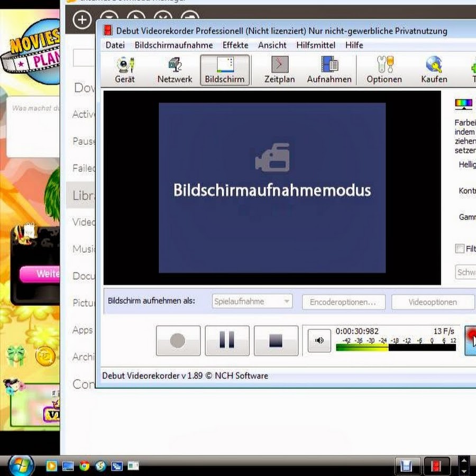Open the Aufnahmen recordings list

329,70
